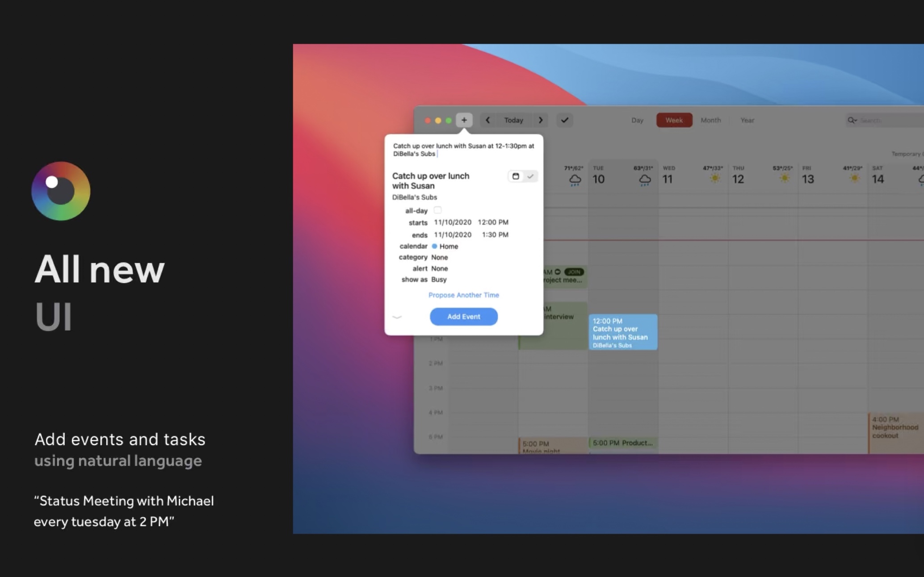Switch to the Day view tab
924x577 pixels.
637,120
